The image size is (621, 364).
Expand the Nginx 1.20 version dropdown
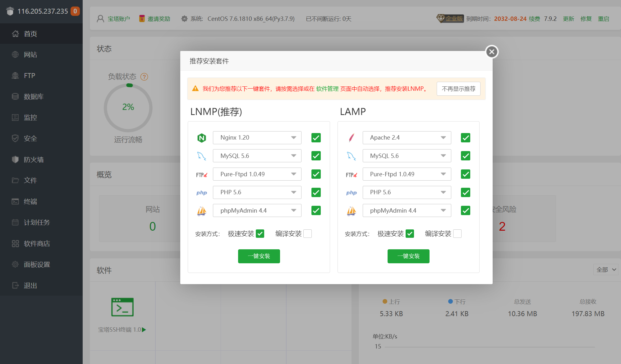[x=257, y=138]
